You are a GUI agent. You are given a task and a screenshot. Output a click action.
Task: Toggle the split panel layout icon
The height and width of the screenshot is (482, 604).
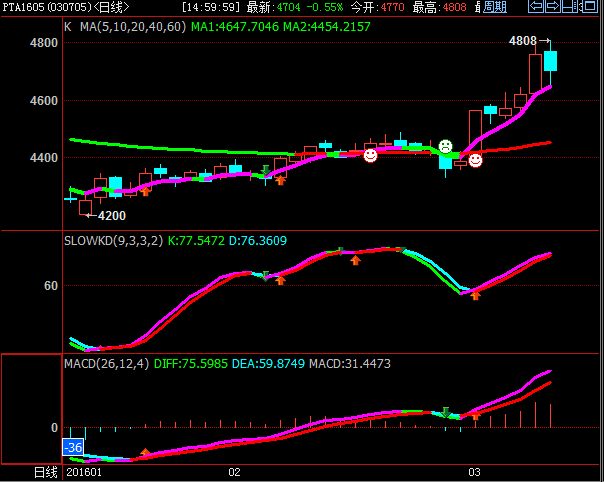point(570,6)
